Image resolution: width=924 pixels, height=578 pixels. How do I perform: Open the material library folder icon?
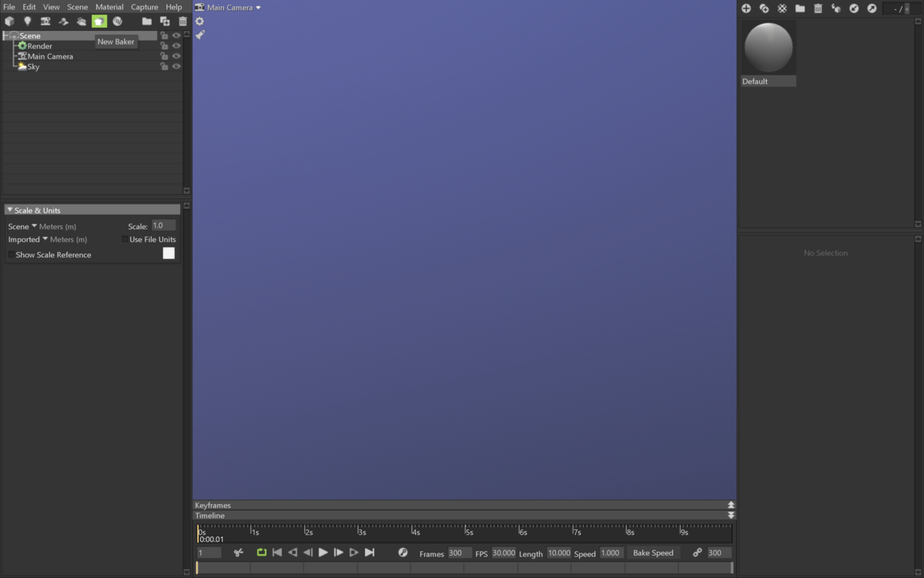point(800,8)
